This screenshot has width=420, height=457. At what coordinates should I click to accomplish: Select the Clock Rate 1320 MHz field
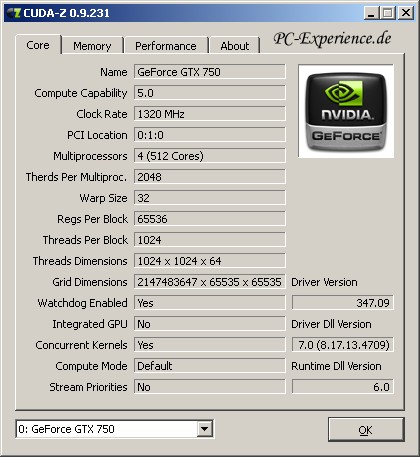point(210,114)
